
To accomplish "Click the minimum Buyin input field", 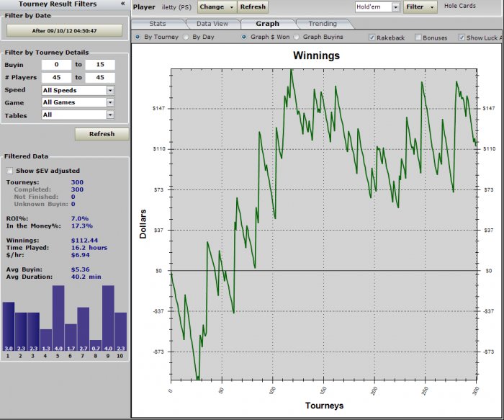I will tap(55, 65).
